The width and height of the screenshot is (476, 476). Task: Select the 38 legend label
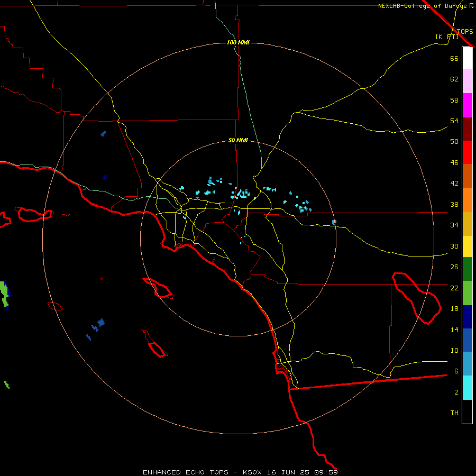point(454,204)
